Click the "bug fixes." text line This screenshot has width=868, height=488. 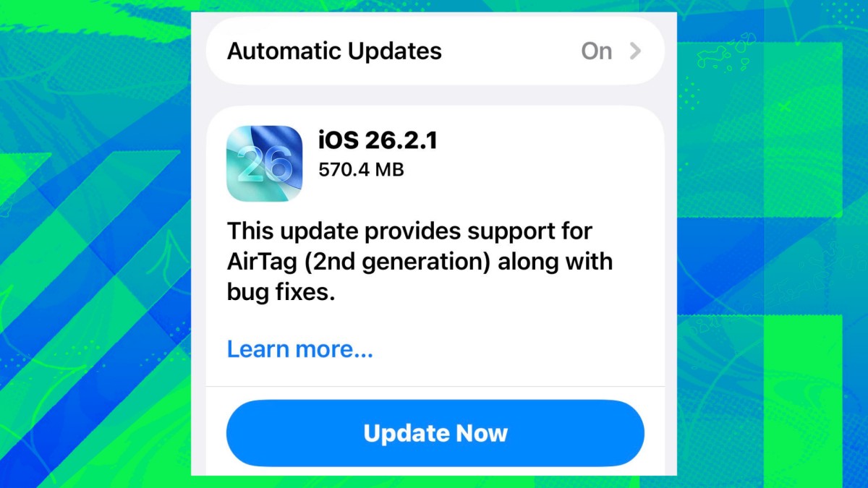point(281,293)
